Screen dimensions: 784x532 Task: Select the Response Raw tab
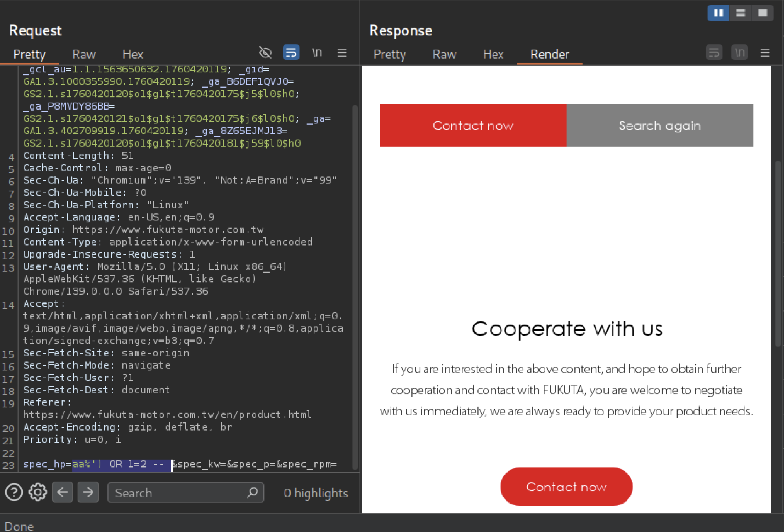[444, 54]
